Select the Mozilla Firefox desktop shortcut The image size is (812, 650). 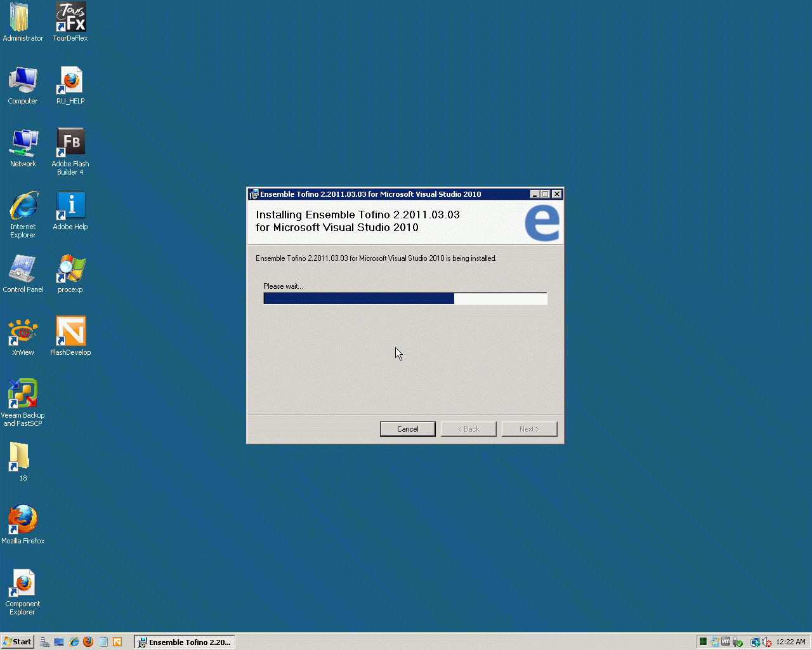click(23, 525)
